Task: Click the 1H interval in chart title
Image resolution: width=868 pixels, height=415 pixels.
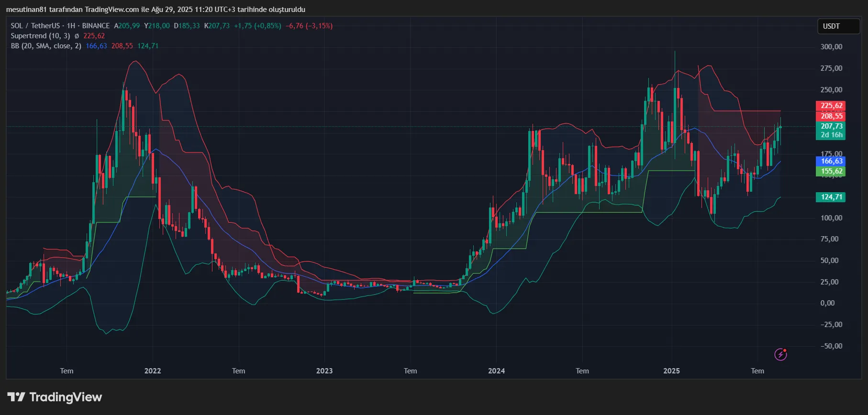Action: pos(71,26)
